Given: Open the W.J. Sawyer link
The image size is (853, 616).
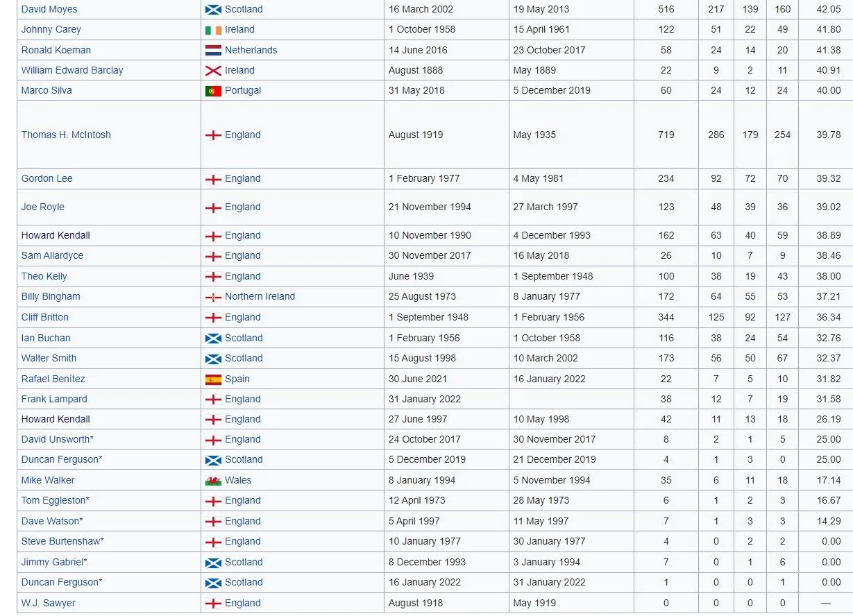Looking at the screenshot, I should (x=48, y=603).
